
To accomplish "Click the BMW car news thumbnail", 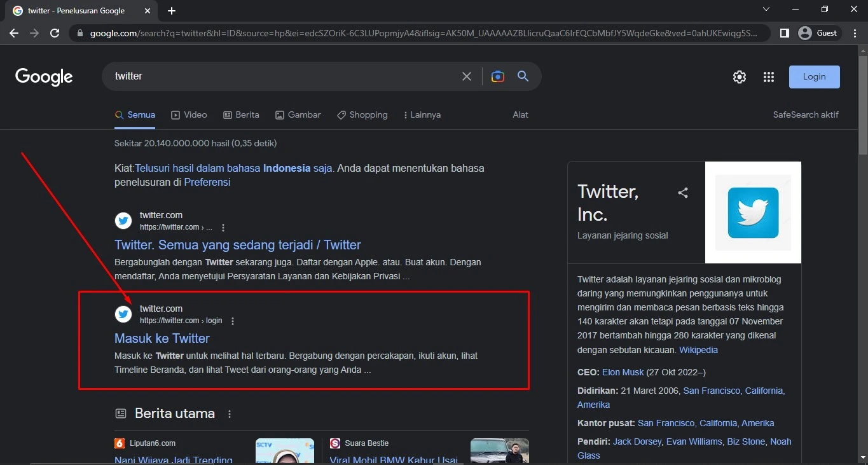I will 500,451.
